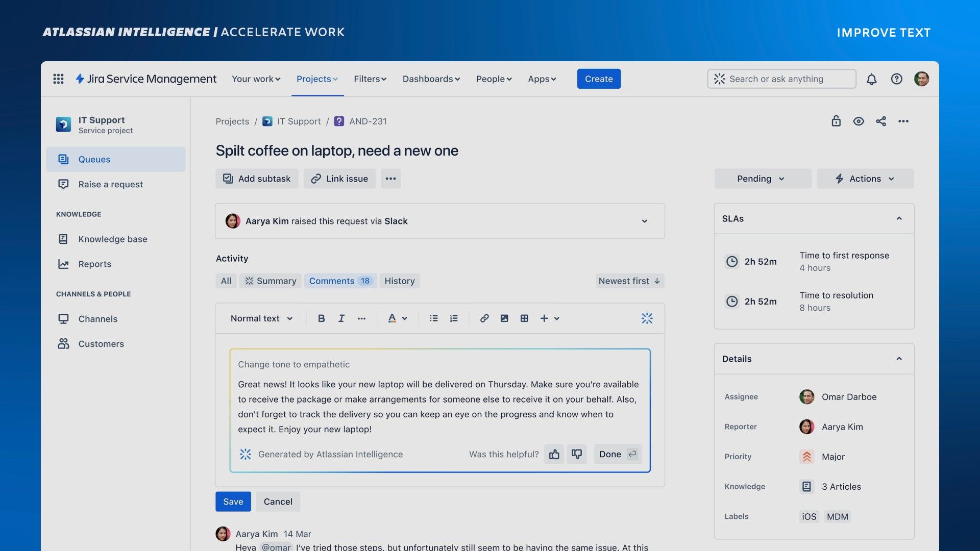The height and width of the screenshot is (551, 980).
Task: Collapse the SLAs panel
Action: coord(899,218)
